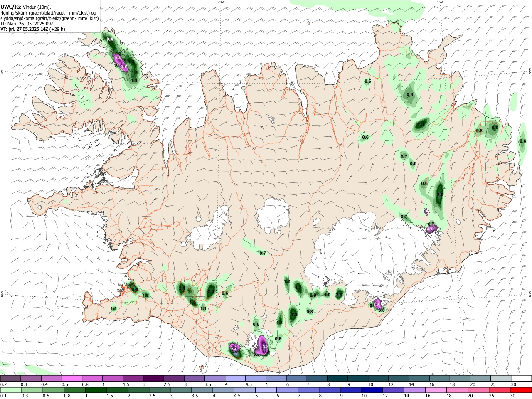The width and height of the screenshot is (532, 399).
Task: Click the 'IT: Mán. 26. 05. 2025 09Z' line
Action: pos(26,24)
